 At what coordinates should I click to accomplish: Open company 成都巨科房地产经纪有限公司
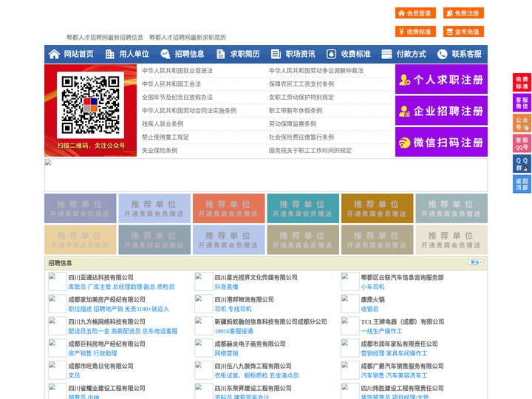click(x=106, y=344)
